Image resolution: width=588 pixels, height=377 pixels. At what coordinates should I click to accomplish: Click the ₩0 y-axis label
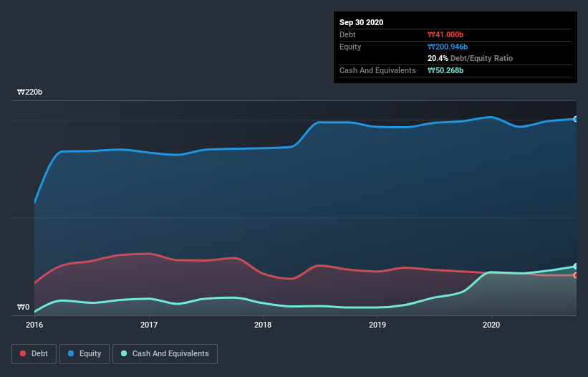(x=23, y=307)
